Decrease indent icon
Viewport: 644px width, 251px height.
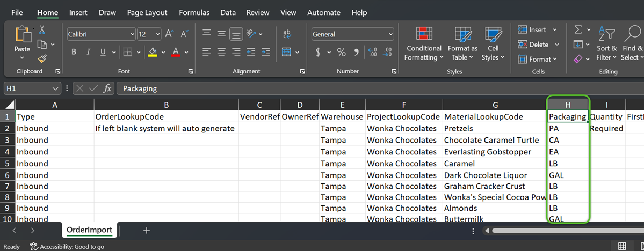pyautogui.click(x=251, y=52)
